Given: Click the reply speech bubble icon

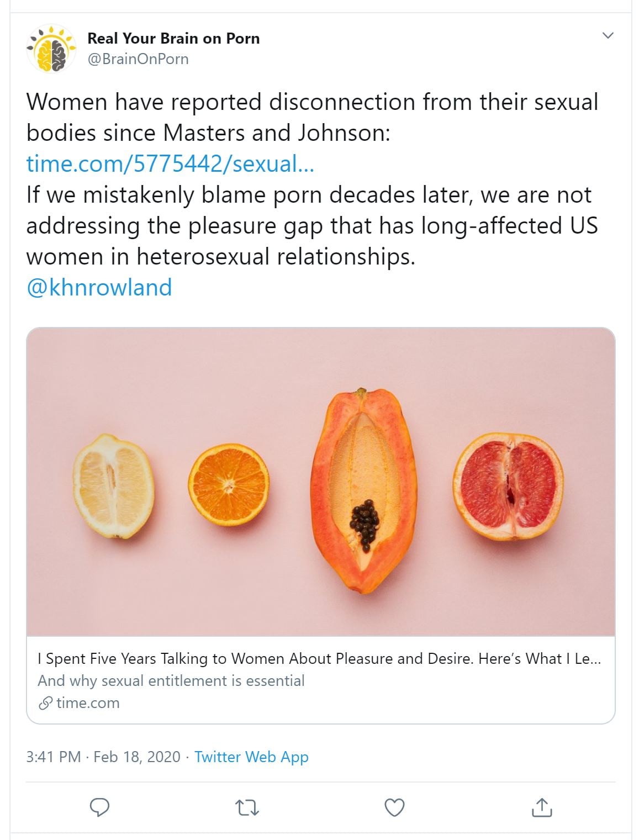Looking at the screenshot, I should pyautogui.click(x=99, y=807).
